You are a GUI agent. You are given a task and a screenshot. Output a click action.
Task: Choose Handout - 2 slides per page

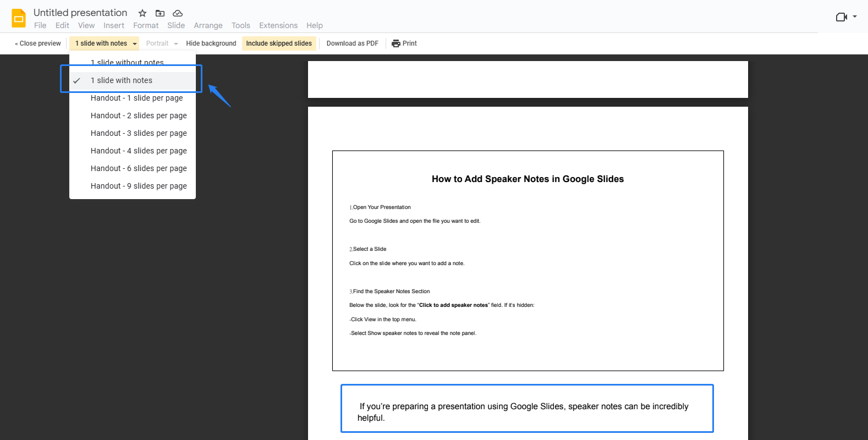coord(133,116)
